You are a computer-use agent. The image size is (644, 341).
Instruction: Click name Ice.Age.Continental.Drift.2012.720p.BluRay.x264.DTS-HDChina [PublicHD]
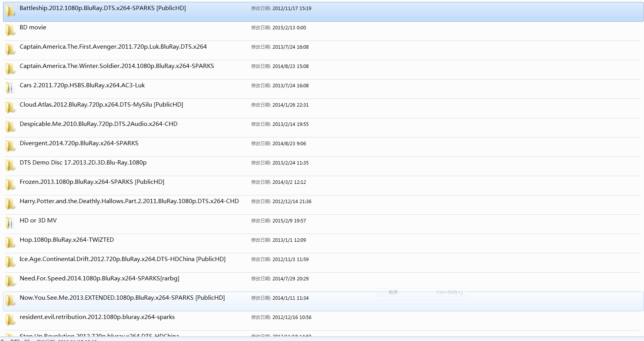[x=123, y=259]
